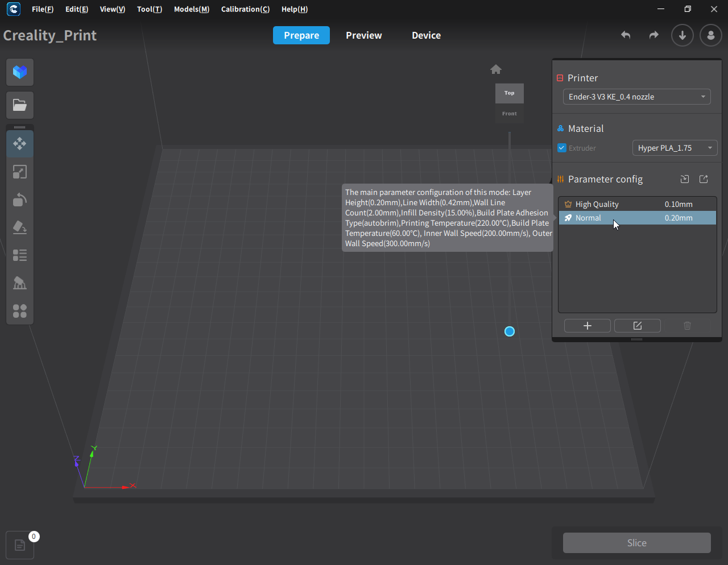Select the Rotate tool in the sidebar
The width and height of the screenshot is (728, 565).
pyautogui.click(x=20, y=200)
